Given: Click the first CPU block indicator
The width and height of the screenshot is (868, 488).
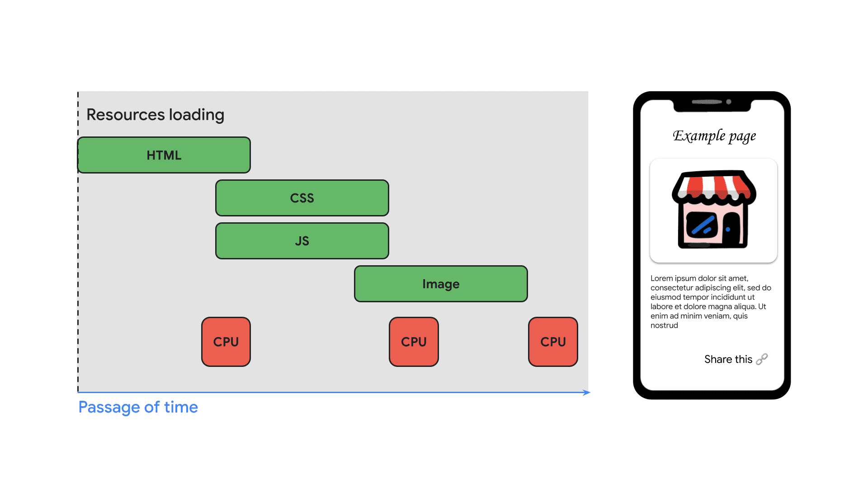Looking at the screenshot, I should click(x=223, y=342).
